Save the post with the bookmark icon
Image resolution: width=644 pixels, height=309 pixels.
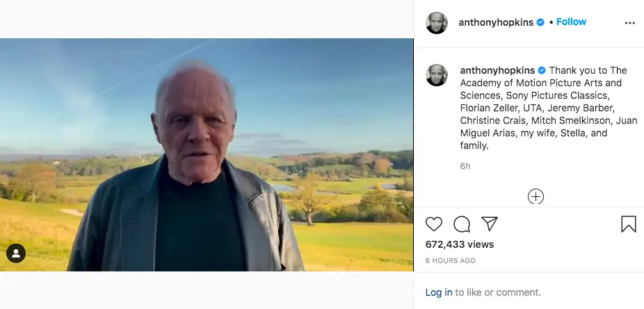tap(628, 223)
